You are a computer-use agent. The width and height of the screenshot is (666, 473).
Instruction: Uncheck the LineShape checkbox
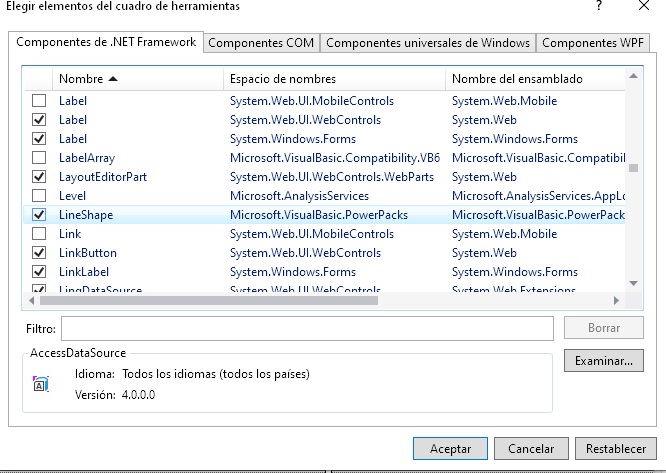pos(39,215)
